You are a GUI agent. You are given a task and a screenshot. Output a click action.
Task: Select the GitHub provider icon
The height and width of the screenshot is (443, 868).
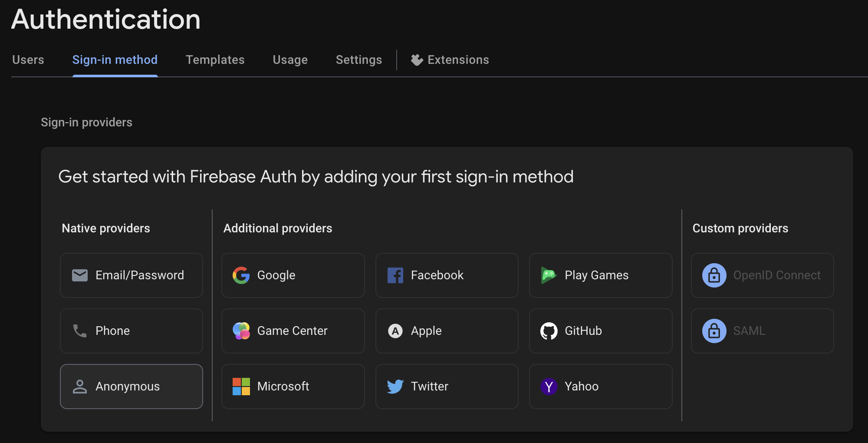[x=549, y=331]
